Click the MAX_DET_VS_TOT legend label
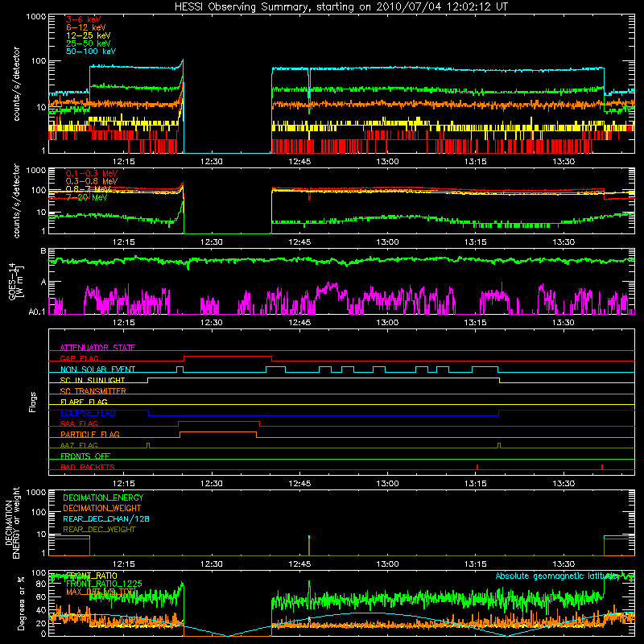 [100, 592]
